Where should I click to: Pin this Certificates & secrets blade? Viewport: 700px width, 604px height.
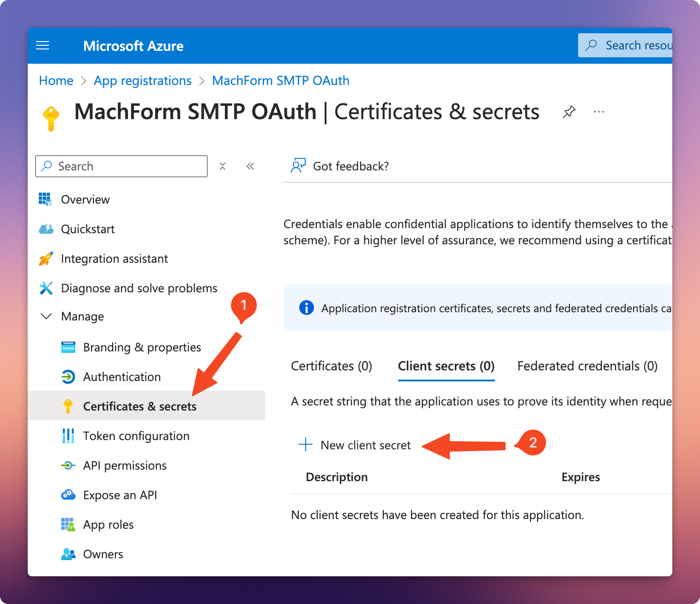click(569, 112)
